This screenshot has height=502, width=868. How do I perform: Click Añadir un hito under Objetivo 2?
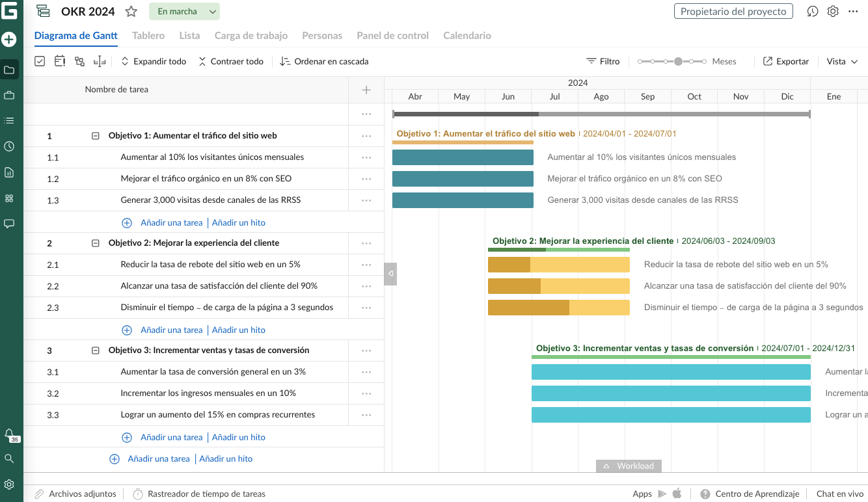[x=239, y=330]
